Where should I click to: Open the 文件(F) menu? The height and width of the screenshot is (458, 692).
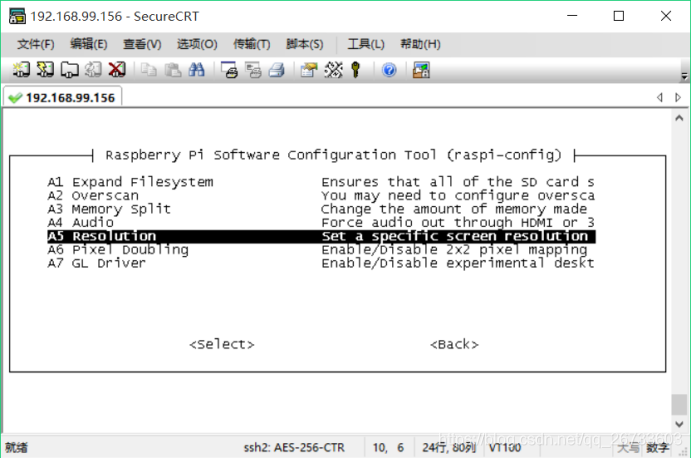click(x=35, y=44)
